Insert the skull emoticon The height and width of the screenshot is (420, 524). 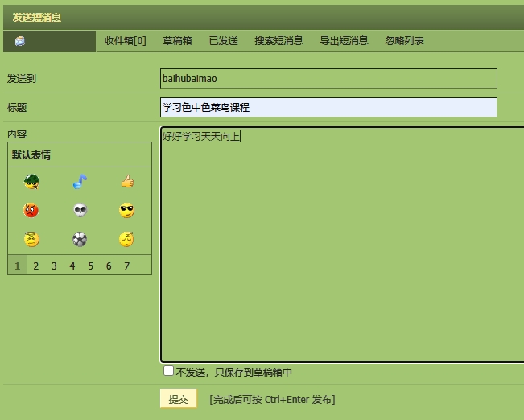pyautogui.click(x=80, y=210)
